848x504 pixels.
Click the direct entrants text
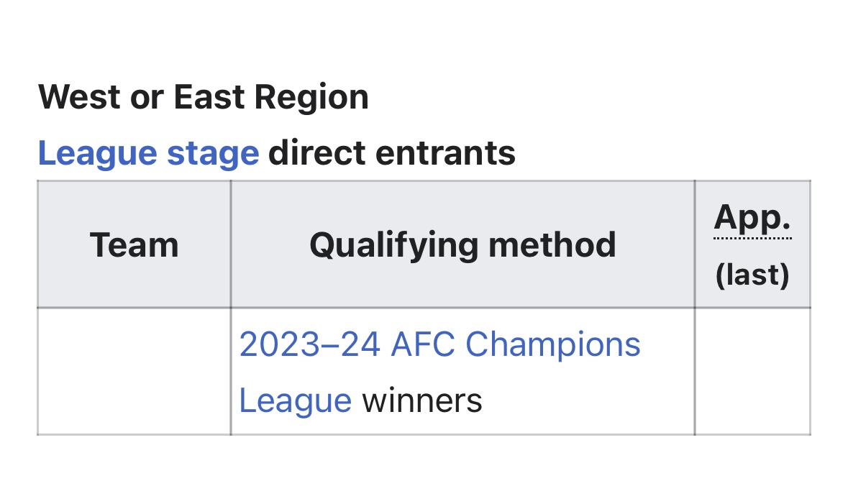tap(392, 153)
